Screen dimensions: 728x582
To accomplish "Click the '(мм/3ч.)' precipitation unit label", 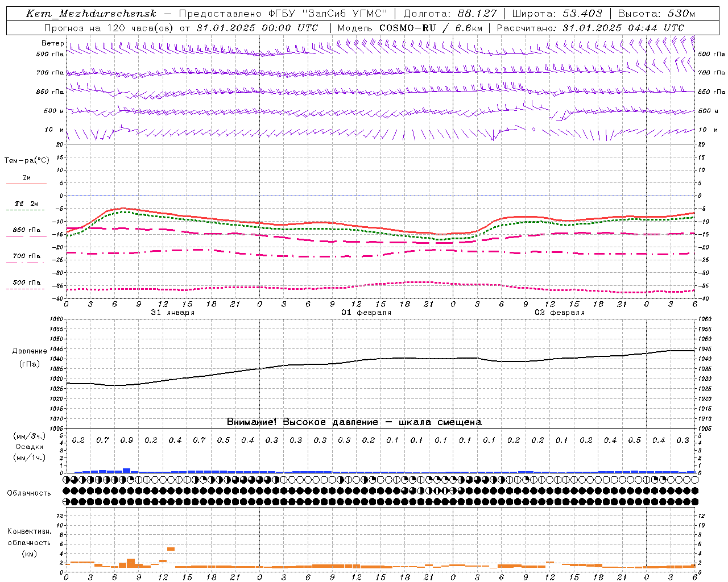I will (x=30, y=436).
